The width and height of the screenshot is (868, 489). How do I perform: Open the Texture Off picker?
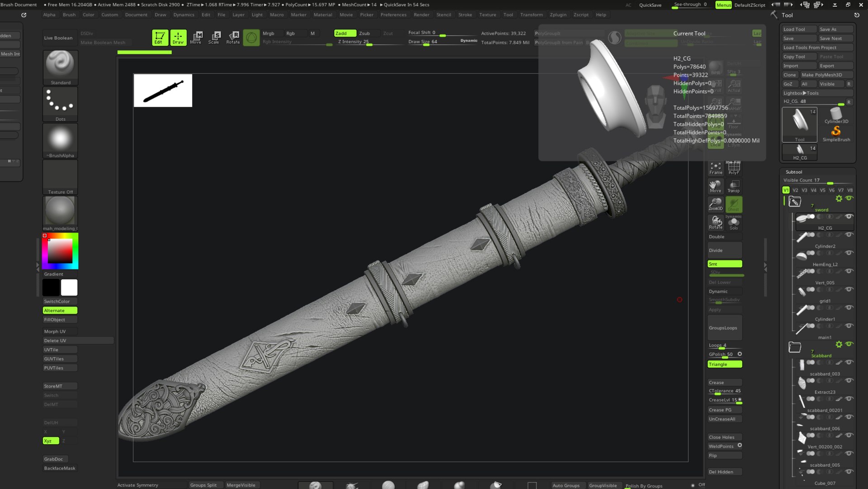click(x=60, y=177)
